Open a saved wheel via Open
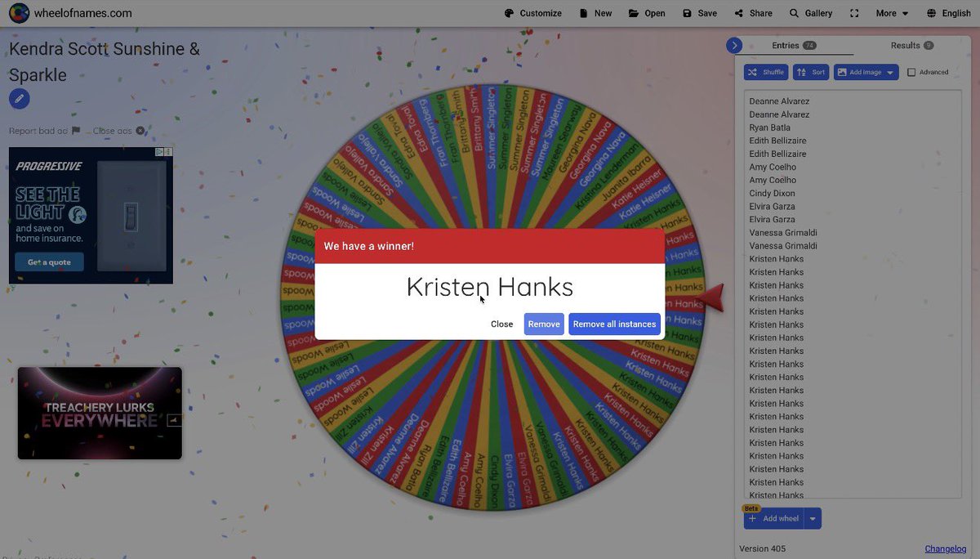This screenshot has width=980, height=559. tap(647, 13)
